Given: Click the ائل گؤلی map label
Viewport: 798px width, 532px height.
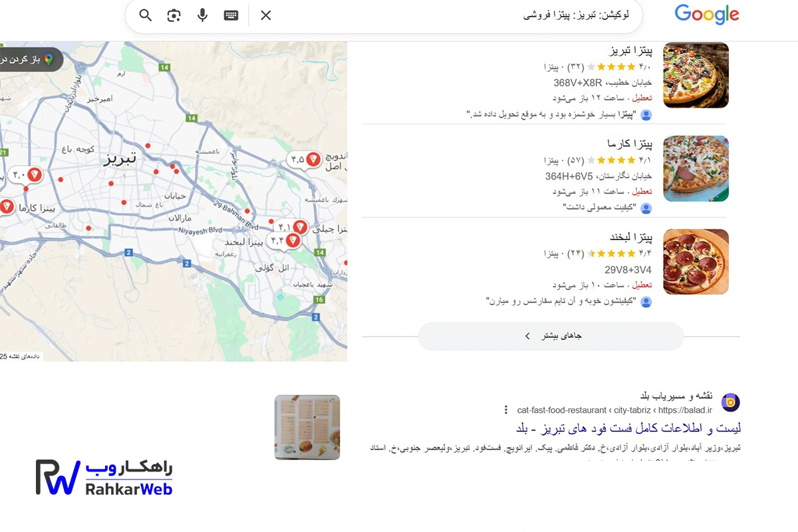Looking at the screenshot, I should coord(272,268).
